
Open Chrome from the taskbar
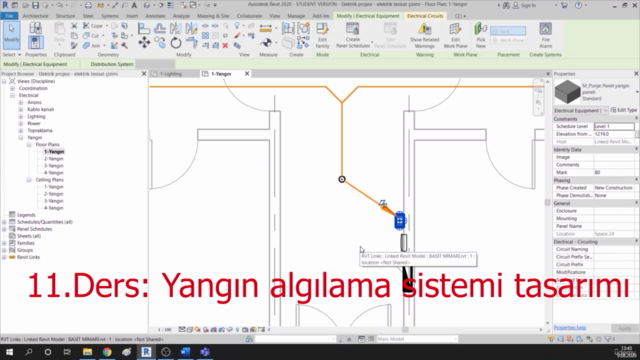(x=107, y=352)
